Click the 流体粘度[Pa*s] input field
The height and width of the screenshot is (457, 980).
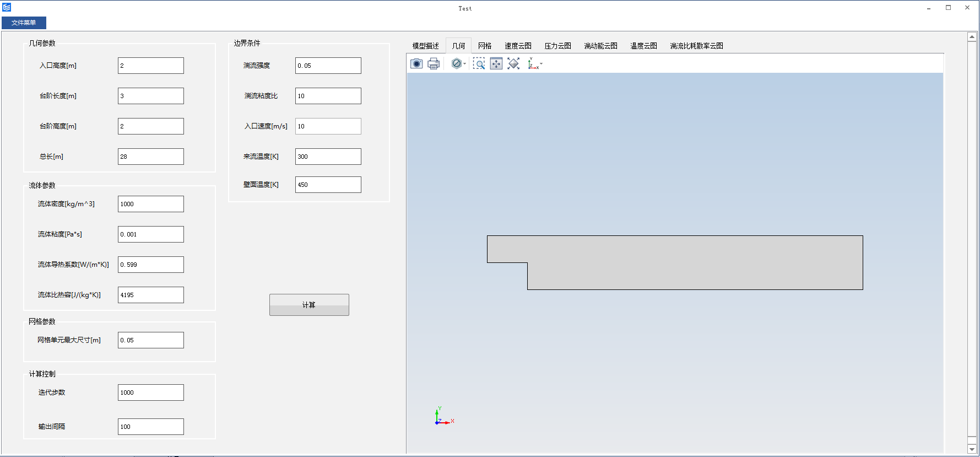pos(151,234)
